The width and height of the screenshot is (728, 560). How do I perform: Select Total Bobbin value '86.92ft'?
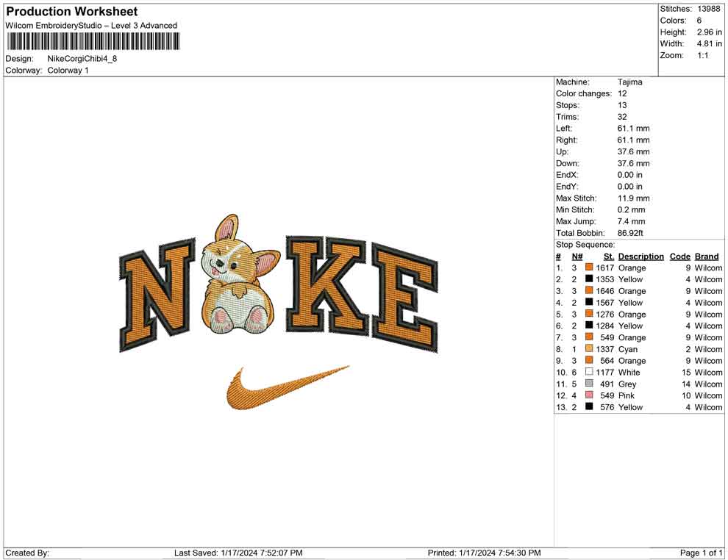coord(630,232)
